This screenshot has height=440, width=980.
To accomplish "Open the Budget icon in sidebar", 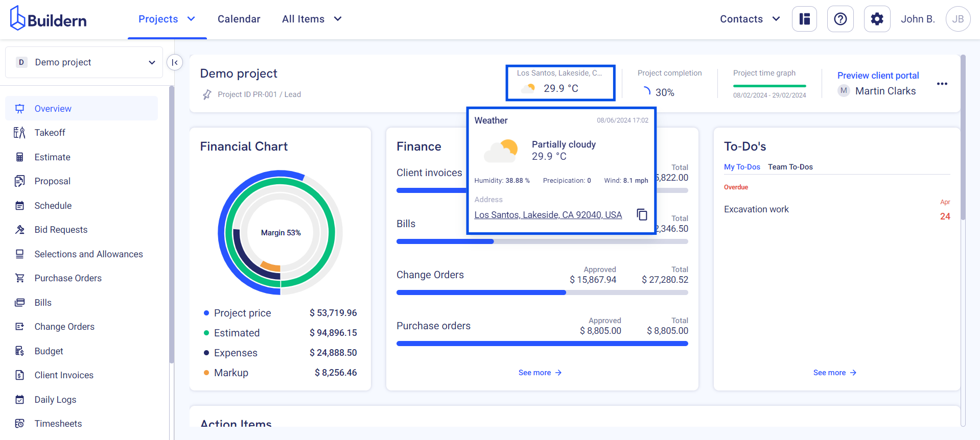I will click(19, 351).
